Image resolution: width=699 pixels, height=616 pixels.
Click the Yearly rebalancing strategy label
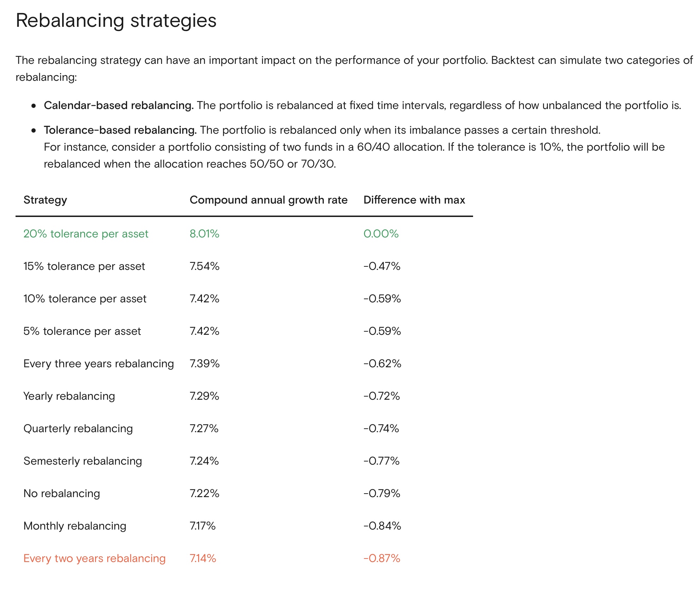click(69, 396)
